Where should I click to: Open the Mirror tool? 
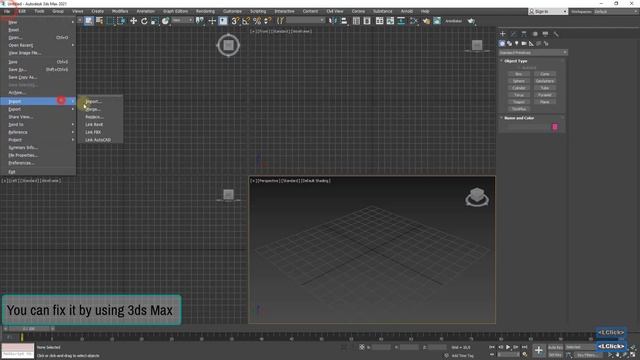click(x=333, y=21)
